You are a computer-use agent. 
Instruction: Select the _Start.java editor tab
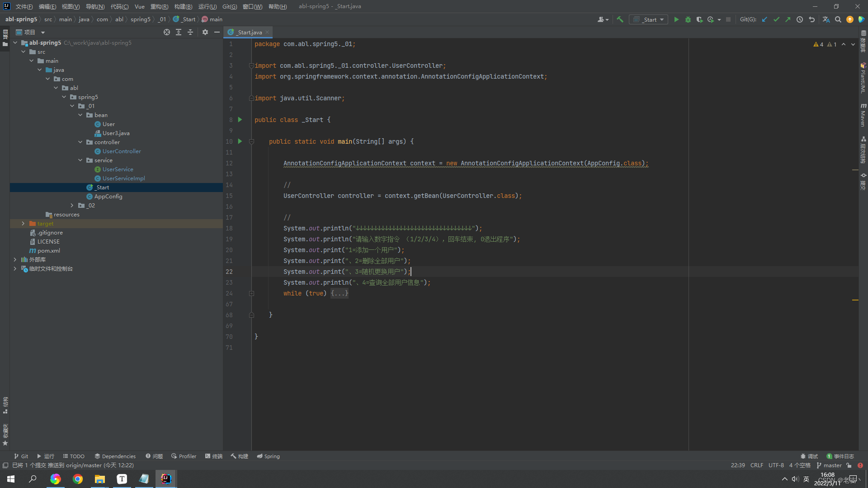click(x=249, y=32)
